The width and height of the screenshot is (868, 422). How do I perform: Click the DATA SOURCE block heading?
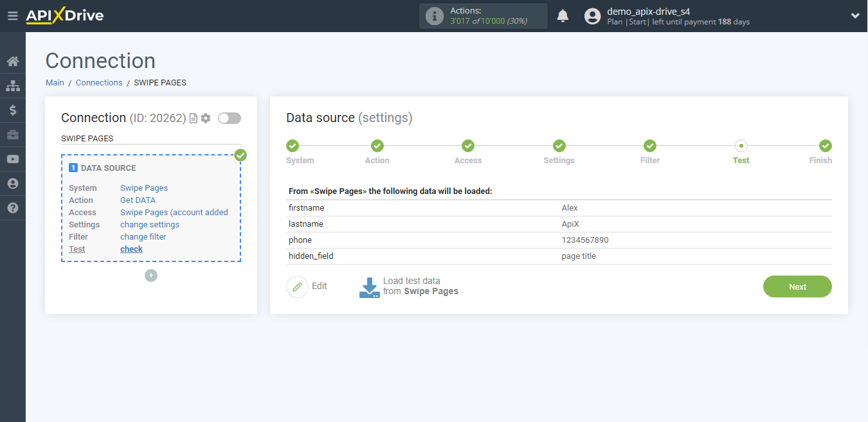[109, 168]
